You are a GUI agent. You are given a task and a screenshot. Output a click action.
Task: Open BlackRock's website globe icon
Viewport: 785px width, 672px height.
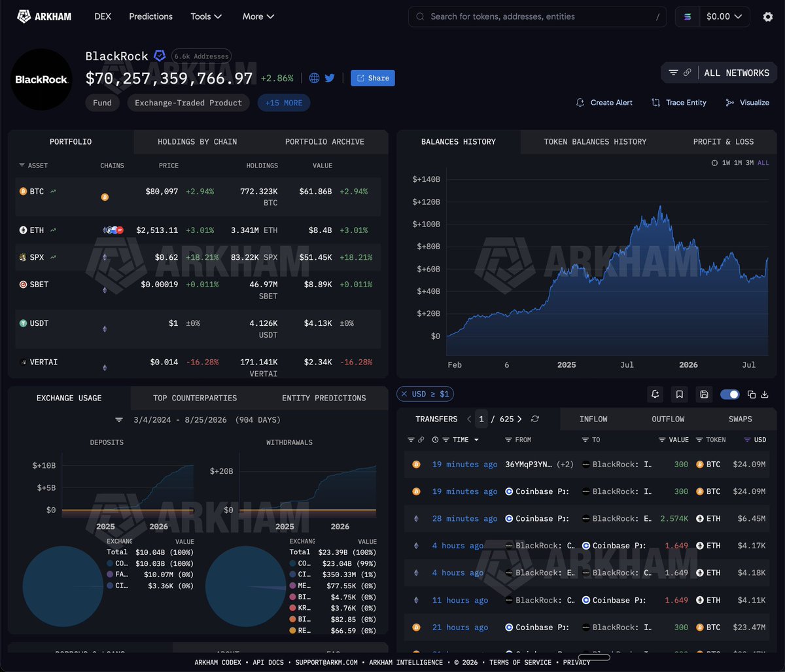(x=314, y=78)
